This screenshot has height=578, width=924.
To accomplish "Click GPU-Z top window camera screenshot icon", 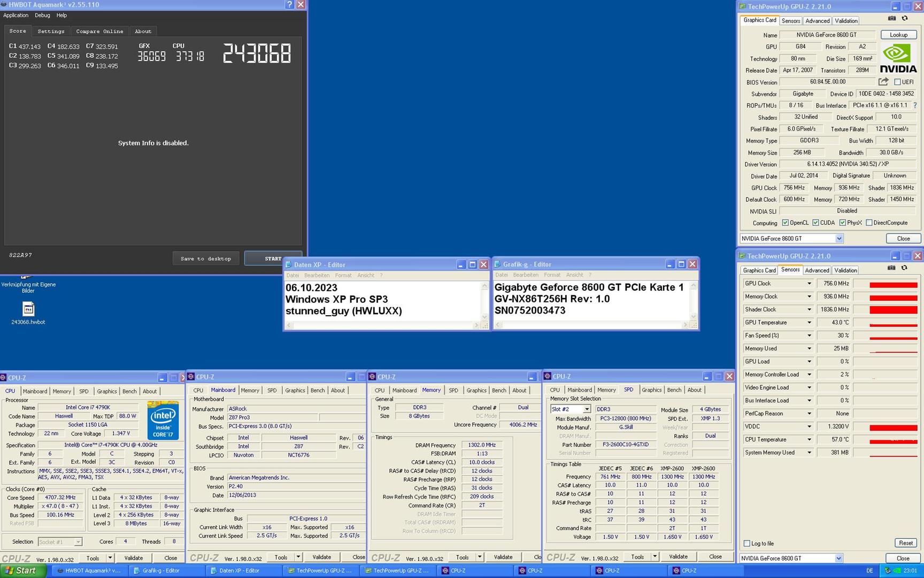I will pyautogui.click(x=892, y=18).
